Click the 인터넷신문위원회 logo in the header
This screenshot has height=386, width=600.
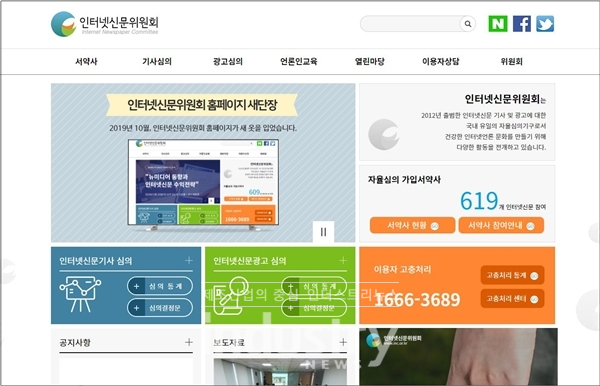click(x=105, y=24)
